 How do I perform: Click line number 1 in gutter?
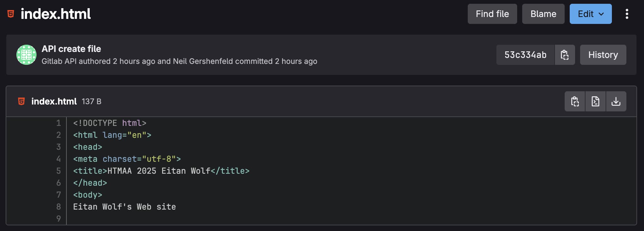[59, 123]
